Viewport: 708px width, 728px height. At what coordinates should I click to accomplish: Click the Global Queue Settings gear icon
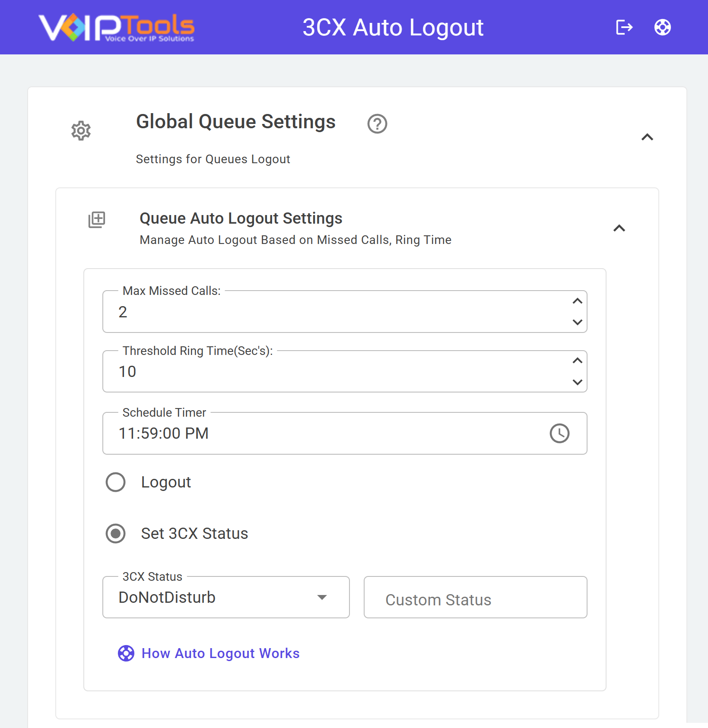(x=81, y=130)
